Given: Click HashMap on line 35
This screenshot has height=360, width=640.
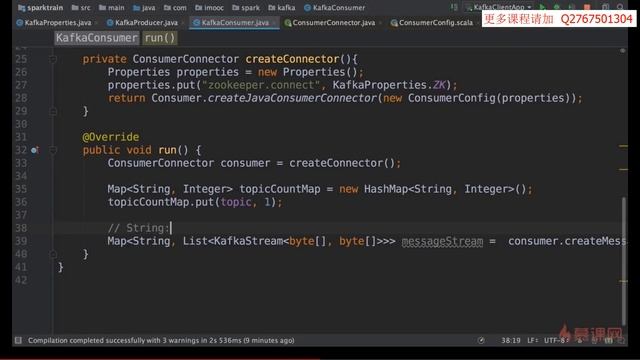Looking at the screenshot, I should [x=386, y=189].
